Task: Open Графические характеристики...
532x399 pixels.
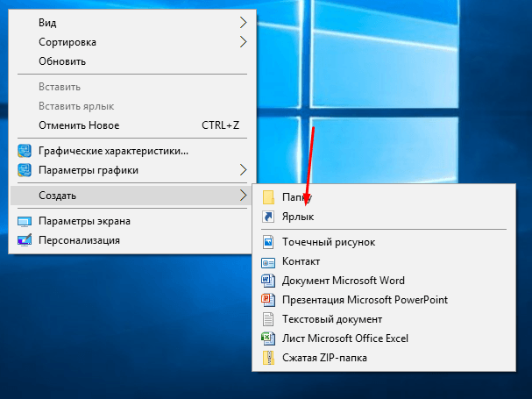Action: pos(132,151)
